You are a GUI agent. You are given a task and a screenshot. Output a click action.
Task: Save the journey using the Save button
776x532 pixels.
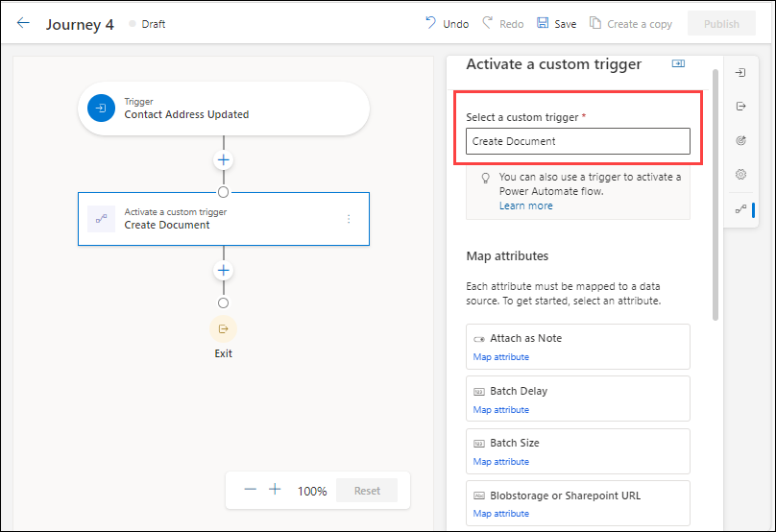point(556,23)
